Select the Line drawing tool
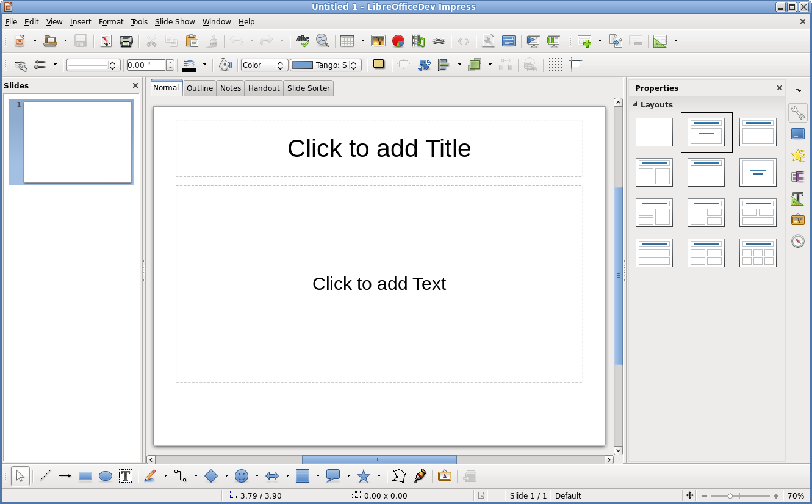This screenshot has height=504, width=812. tap(45, 477)
